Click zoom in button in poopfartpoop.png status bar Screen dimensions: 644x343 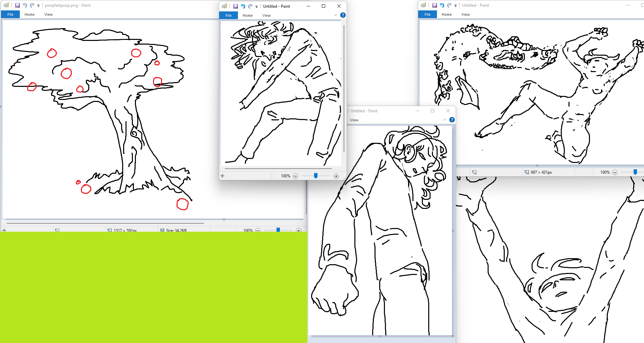point(299,230)
